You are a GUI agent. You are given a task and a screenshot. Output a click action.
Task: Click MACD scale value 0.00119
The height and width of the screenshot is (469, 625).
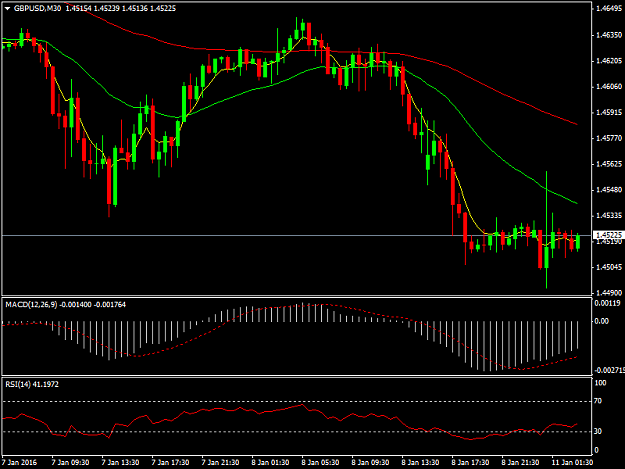[607, 303]
